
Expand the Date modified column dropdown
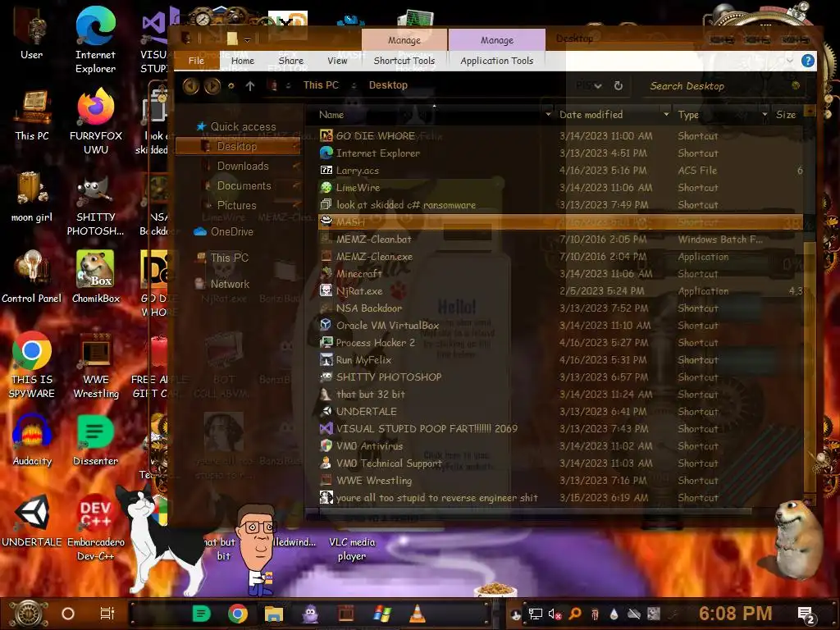[666, 115]
